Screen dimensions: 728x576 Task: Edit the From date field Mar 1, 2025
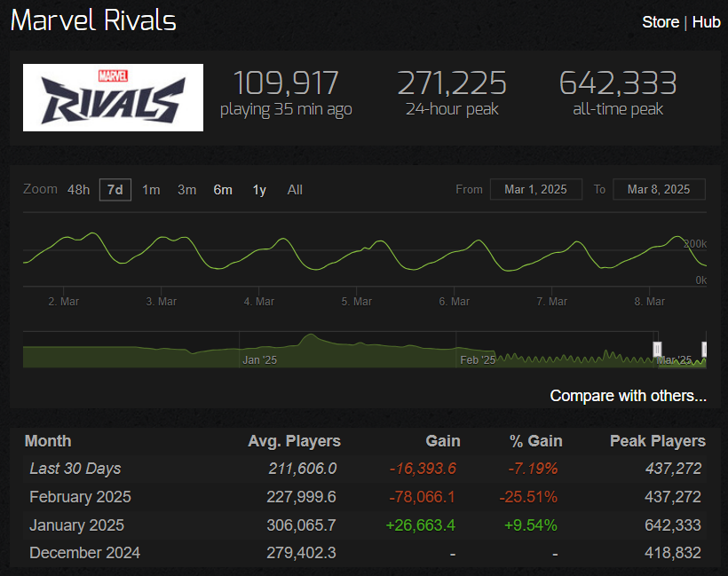(x=535, y=189)
